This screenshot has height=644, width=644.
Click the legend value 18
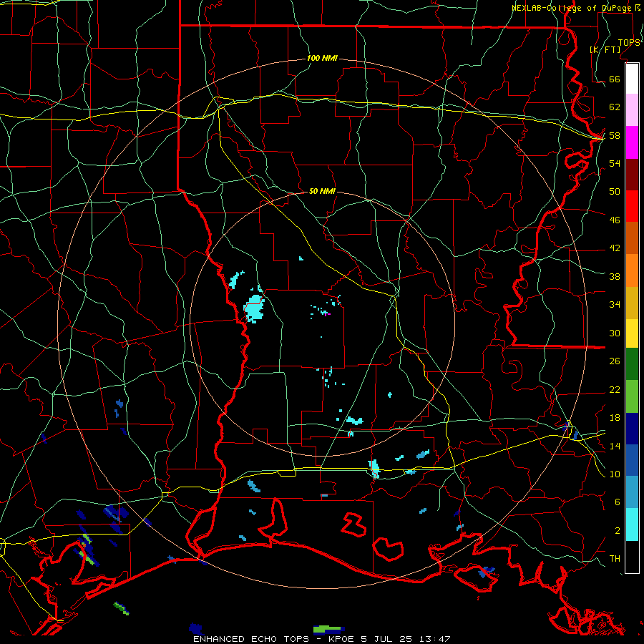pyautogui.click(x=615, y=418)
